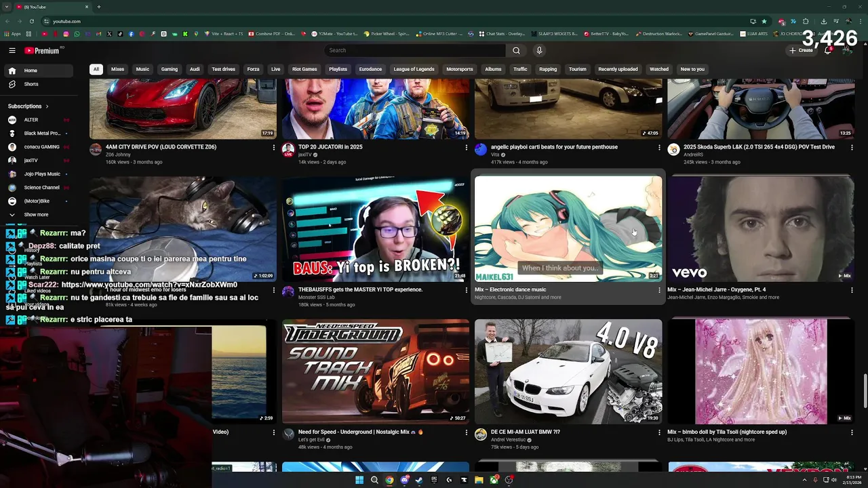The image size is (868, 488).
Task: Open the Windows Start menu
Action: 359,480
